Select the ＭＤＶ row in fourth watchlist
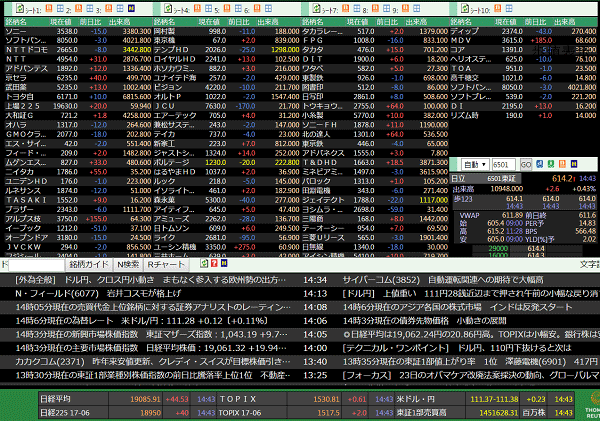 coord(523,40)
